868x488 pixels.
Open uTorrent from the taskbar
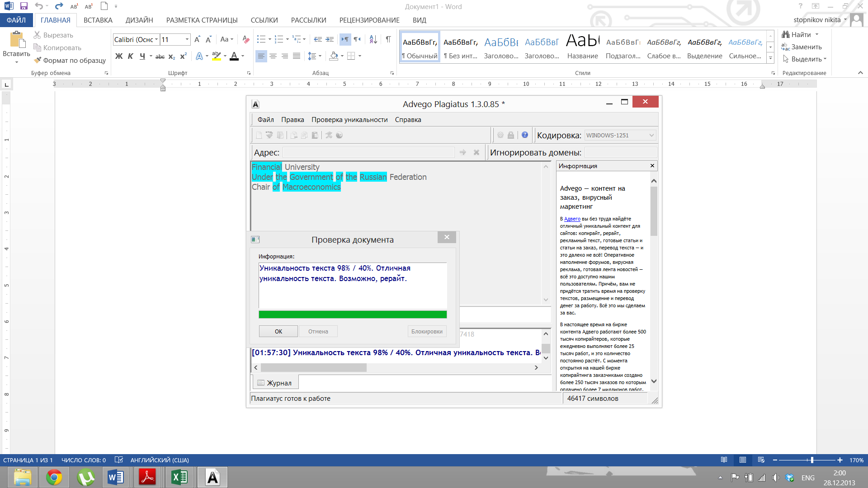coord(86,477)
